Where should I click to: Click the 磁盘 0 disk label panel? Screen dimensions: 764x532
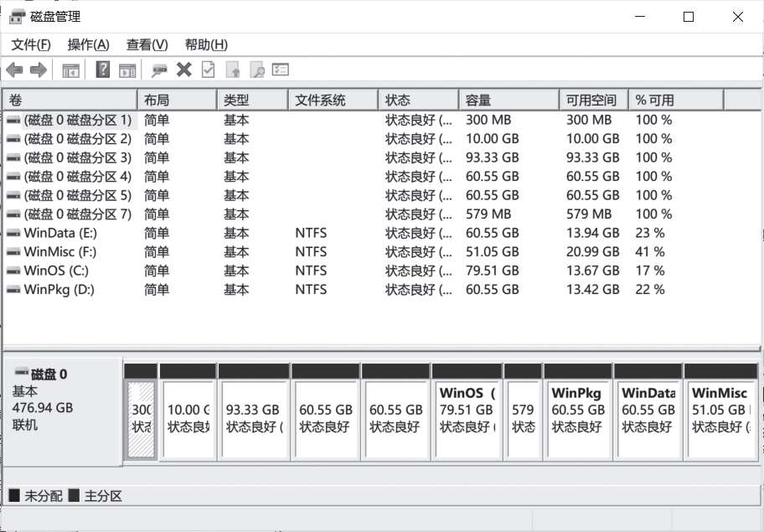(62, 411)
